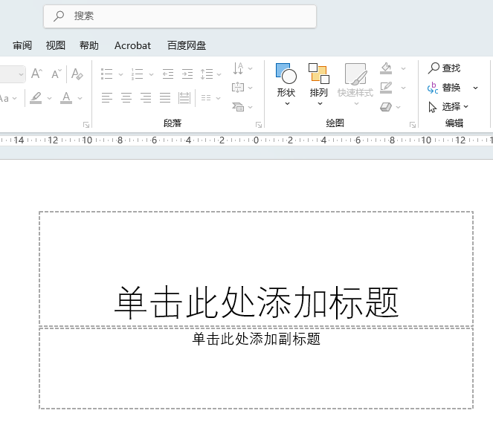Open the font size combo box arrow
The width and height of the screenshot is (493, 448).
pos(21,74)
